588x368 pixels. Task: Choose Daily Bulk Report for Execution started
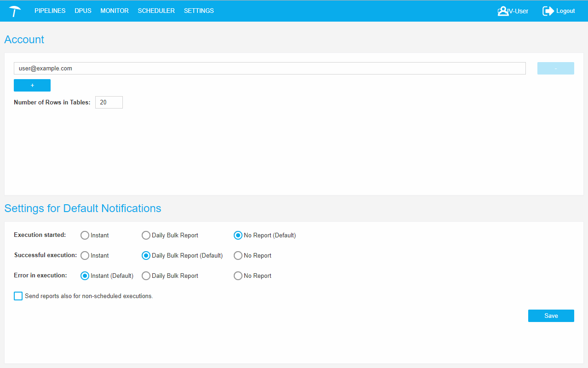[x=146, y=236]
